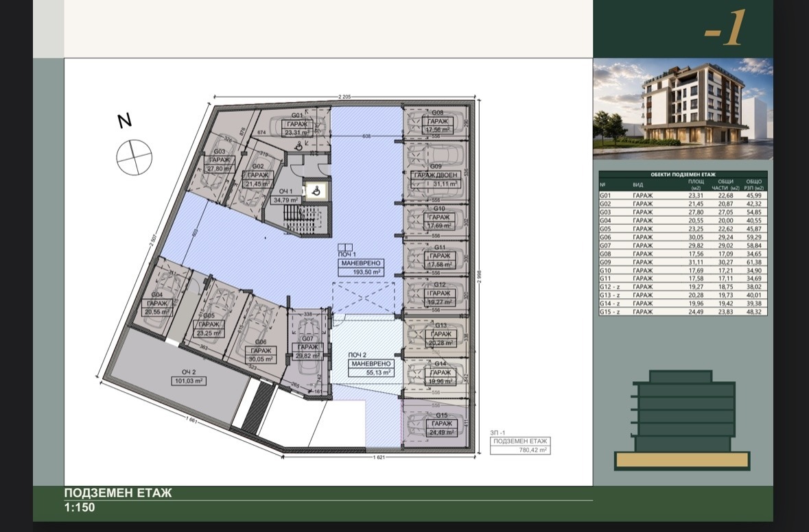Click the wheelchair elevator symbol by the stairs

[x=316, y=192]
